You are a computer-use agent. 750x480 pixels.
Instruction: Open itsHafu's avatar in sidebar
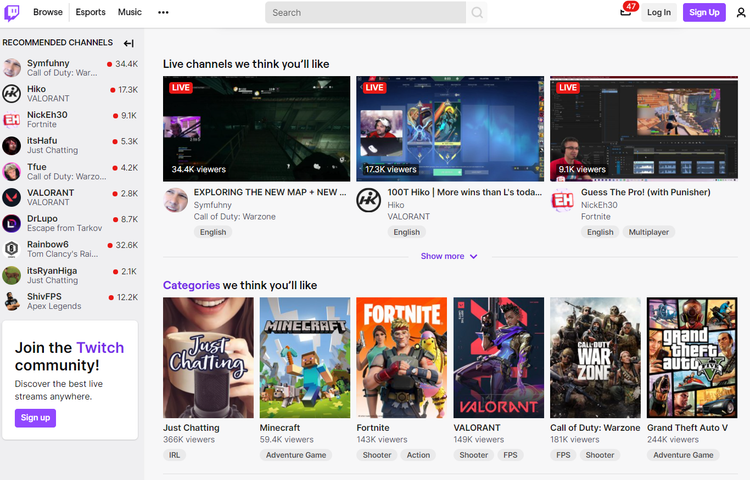coord(12,145)
